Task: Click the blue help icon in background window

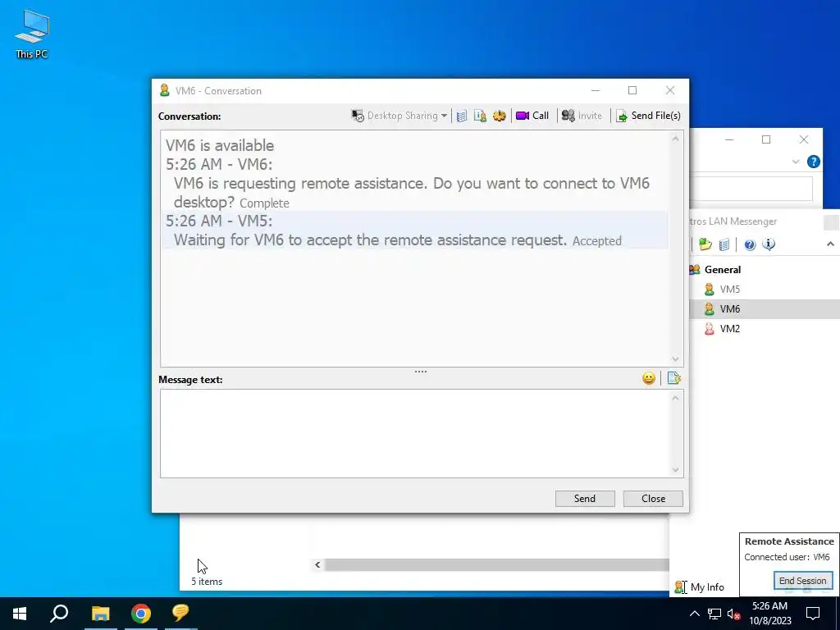Action: [x=813, y=162]
